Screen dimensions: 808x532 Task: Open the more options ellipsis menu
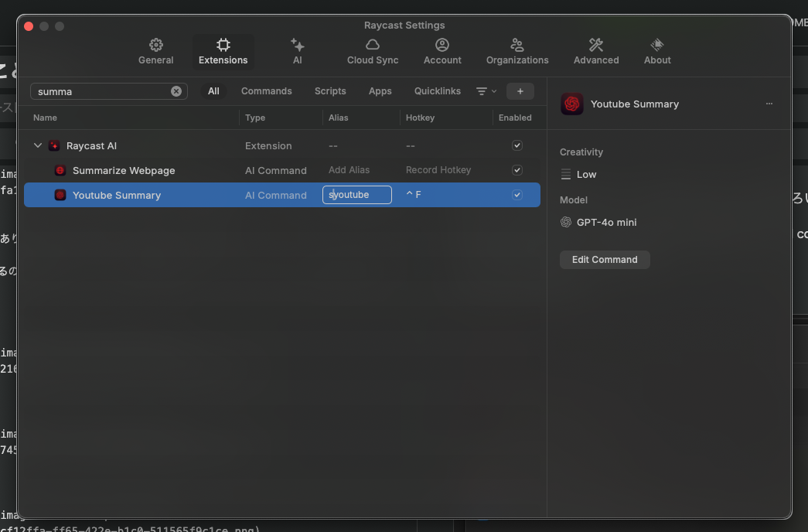(769, 104)
